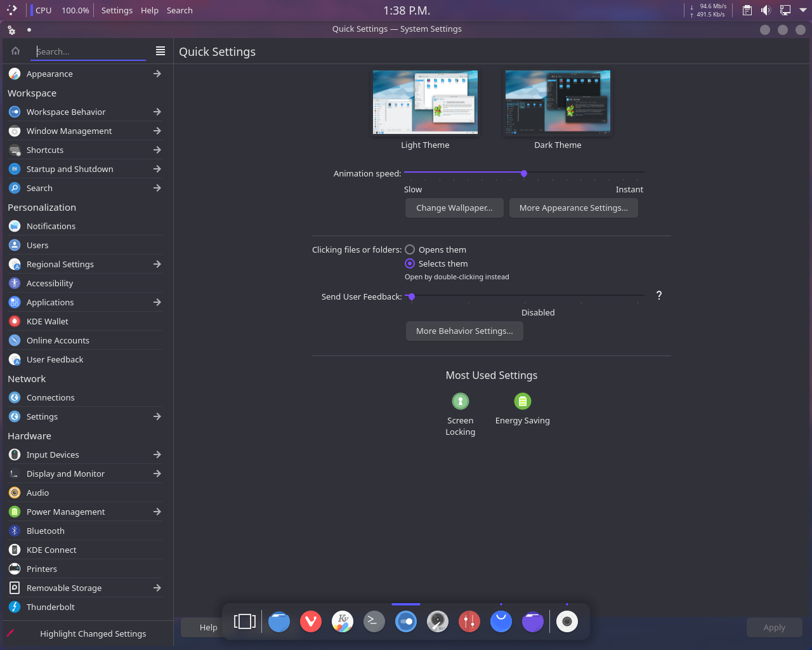Screen dimensions: 812x650
Task: Select the Dark Theme thumbnail
Action: [558, 102]
